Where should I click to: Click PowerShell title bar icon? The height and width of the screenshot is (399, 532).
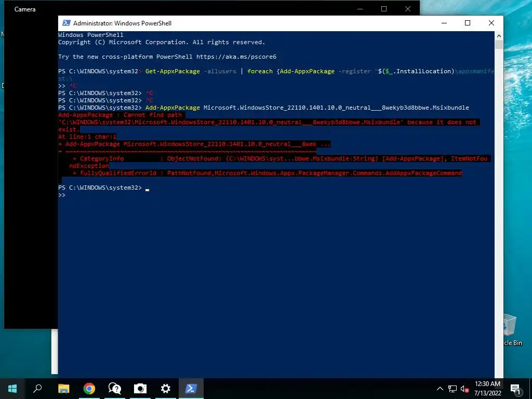click(66, 23)
